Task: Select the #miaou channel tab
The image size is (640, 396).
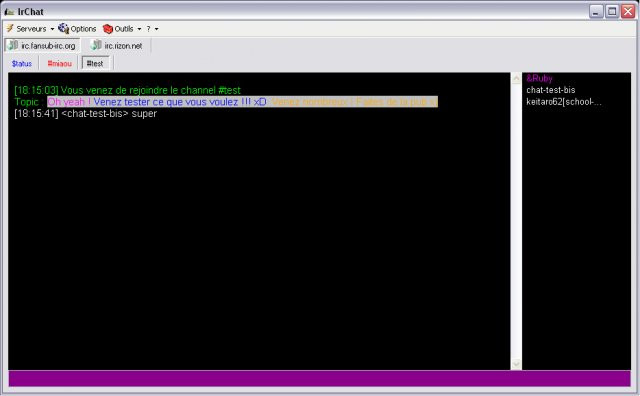Action: (x=60, y=63)
